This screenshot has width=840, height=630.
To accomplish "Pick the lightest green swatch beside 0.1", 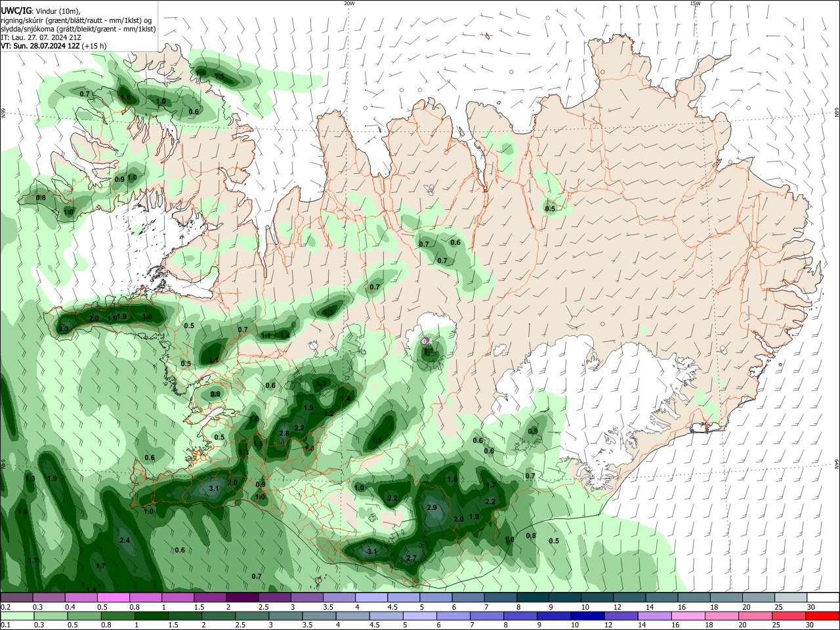I will (16, 616).
